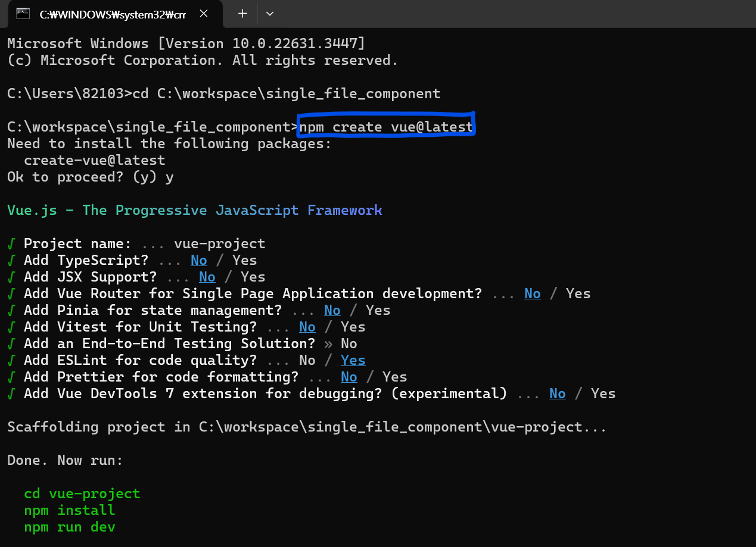Open a new terminal tab with plus button

pos(242,14)
